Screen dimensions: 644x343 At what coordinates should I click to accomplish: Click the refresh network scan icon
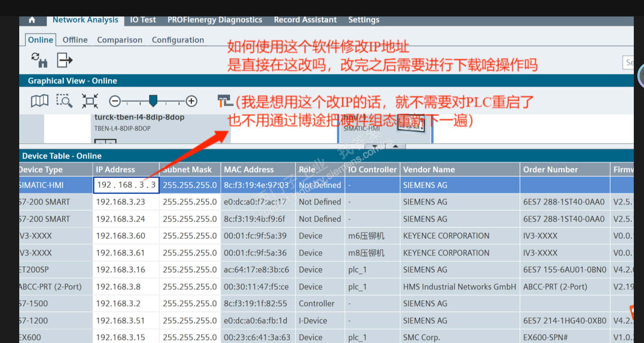pyautogui.click(x=39, y=60)
